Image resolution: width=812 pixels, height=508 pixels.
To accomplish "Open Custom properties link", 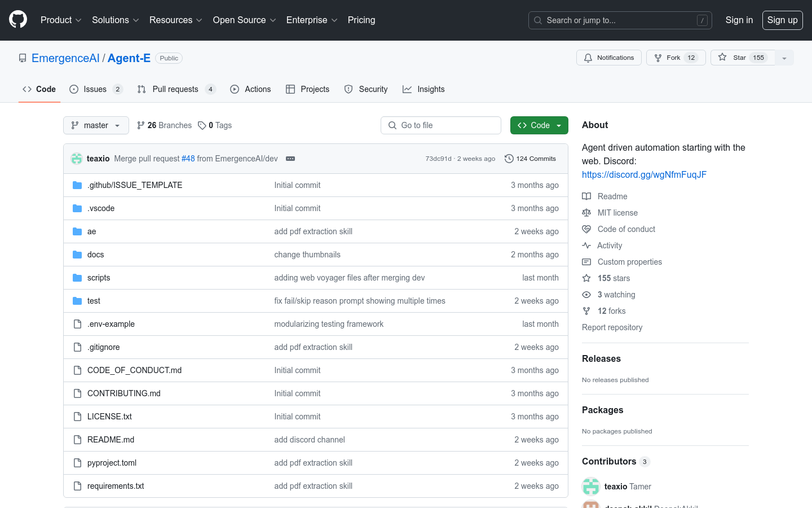I will click(x=622, y=262).
